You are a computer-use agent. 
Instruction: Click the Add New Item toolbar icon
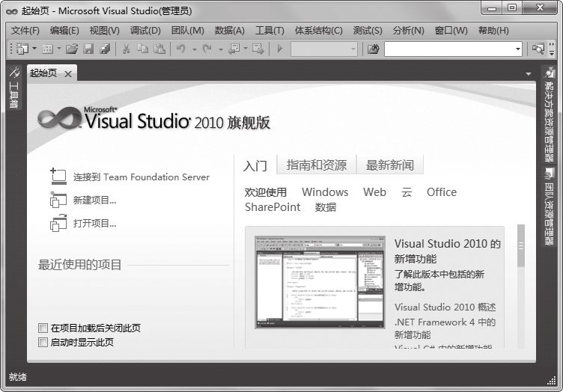click(x=47, y=49)
